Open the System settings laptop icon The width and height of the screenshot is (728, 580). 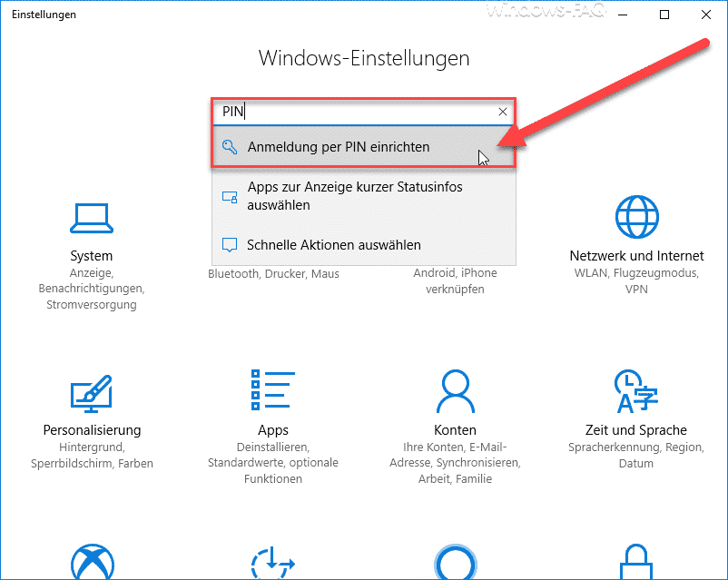tap(92, 218)
